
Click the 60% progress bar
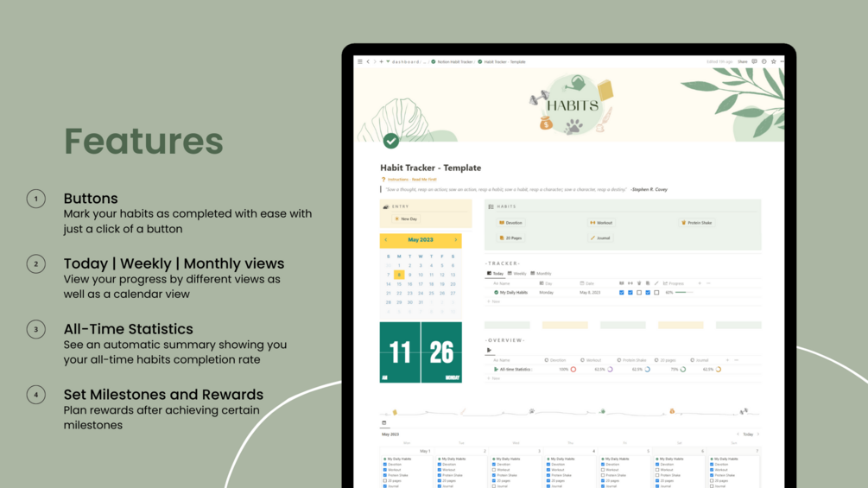pyautogui.click(x=684, y=292)
